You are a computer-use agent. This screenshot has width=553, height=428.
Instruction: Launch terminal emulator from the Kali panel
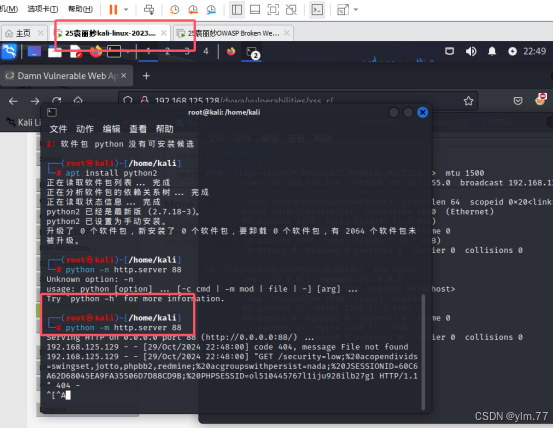coord(114,51)
